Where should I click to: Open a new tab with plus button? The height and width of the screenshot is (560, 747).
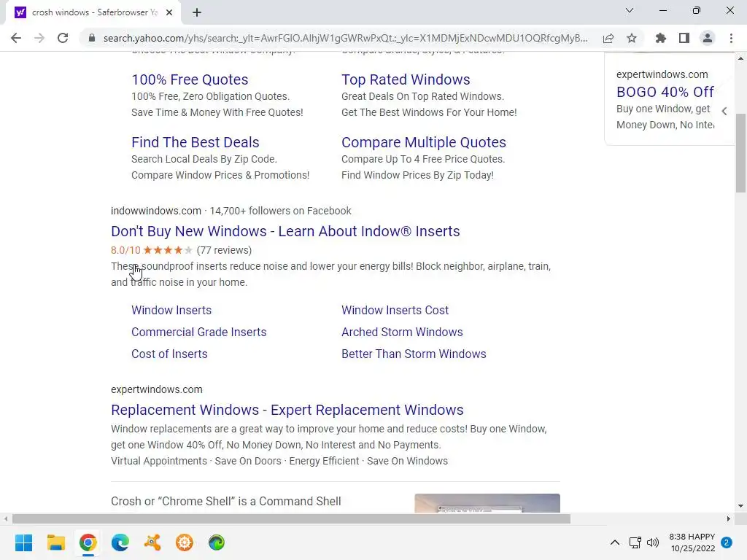click(197, 12)
